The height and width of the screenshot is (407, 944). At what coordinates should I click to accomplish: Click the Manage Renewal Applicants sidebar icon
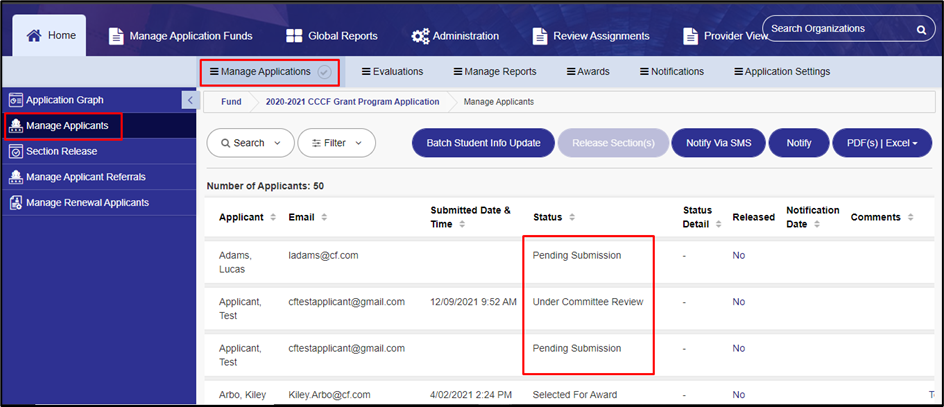point(16,203)
